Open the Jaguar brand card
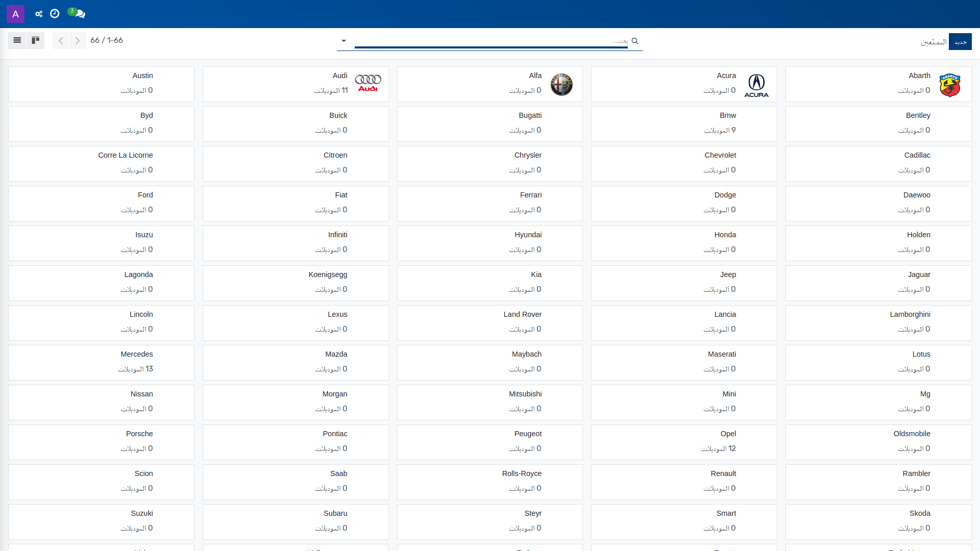The image size is (980, 551). (878, 283)
